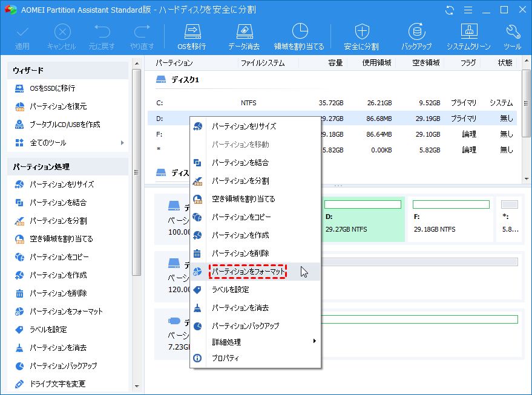Open the 詳細処理 submenu in the context menu
Screen dimensions: 532x395
255,342
